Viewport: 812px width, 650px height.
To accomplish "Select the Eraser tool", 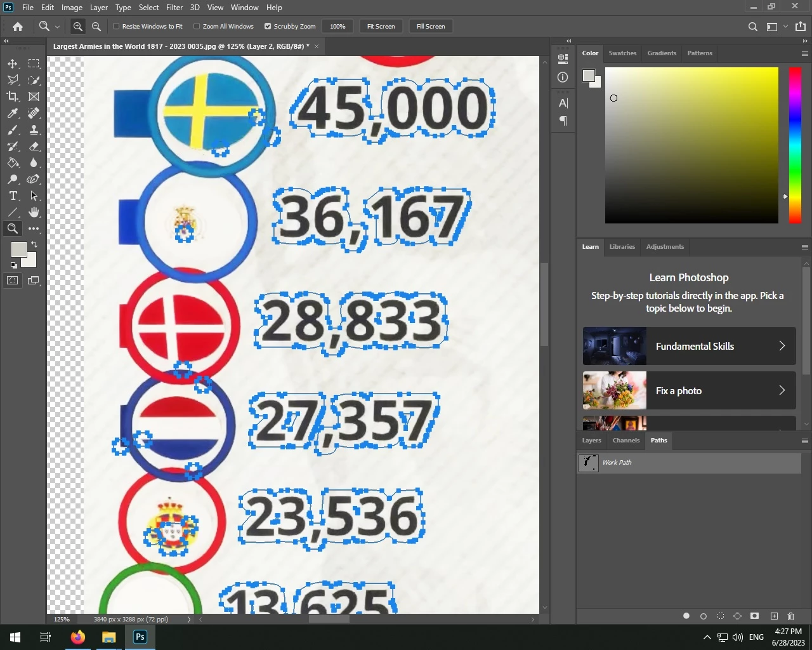I will pos(34,146).
